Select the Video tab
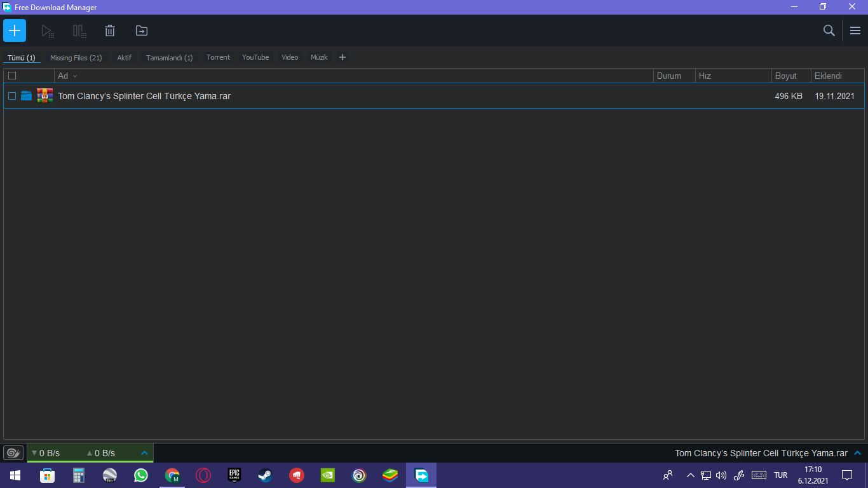The height and width of the screenshot is (488, 868). (290, 57)
